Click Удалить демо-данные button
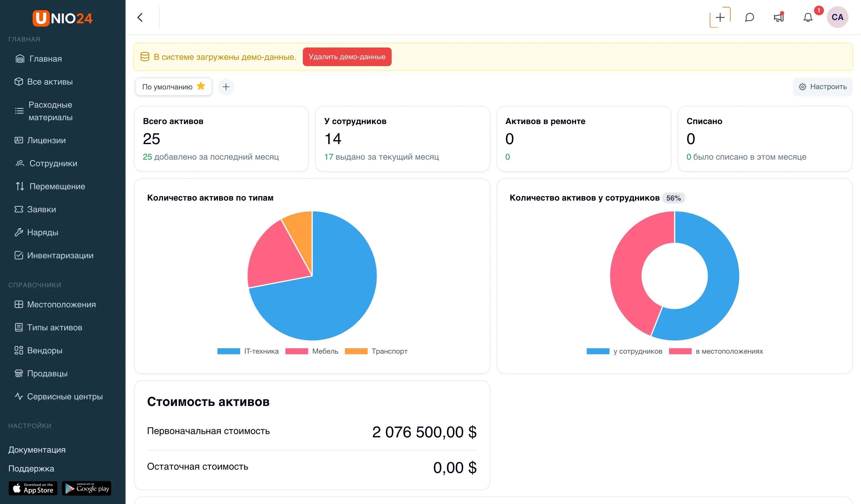The image size is (861, 504). pyautogui.click(x=347, y=57)
